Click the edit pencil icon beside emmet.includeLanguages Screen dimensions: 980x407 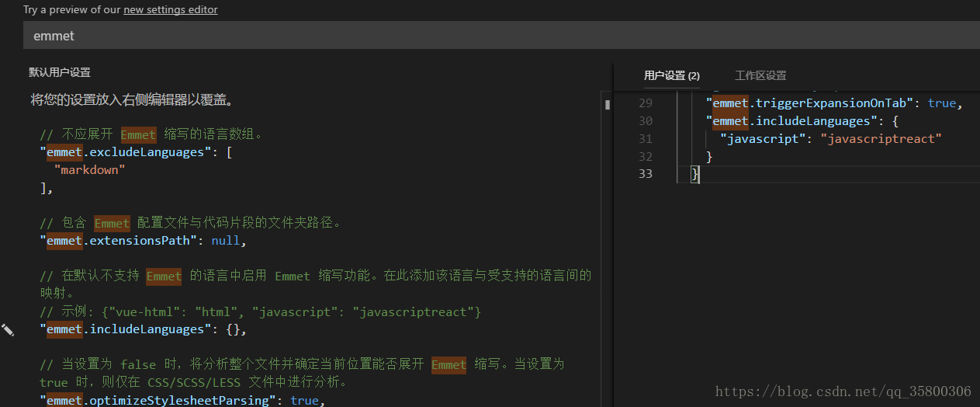[x=8, y=330]
